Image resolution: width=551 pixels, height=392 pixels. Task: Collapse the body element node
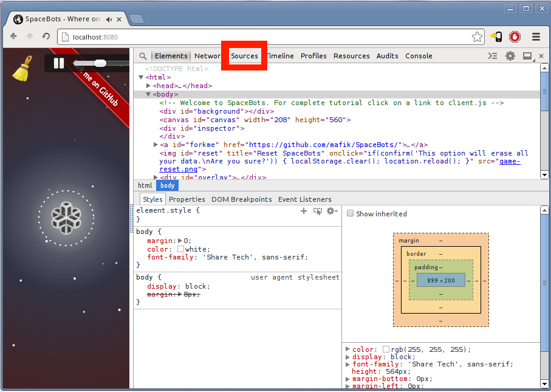point(148,94)
